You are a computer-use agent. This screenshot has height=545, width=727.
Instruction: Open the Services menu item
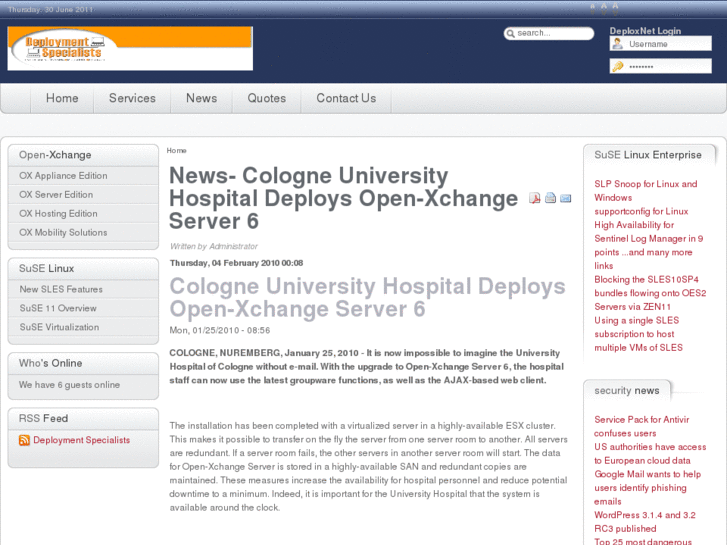pos(132,98)
